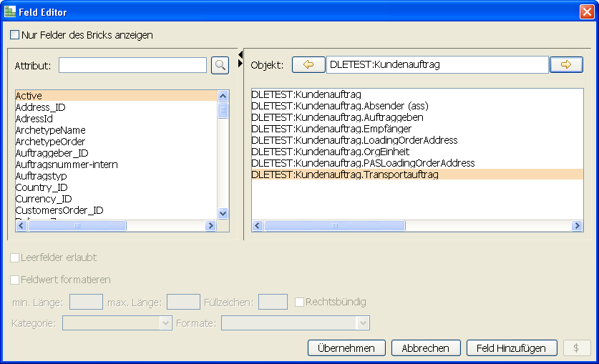Collapse left panel using splitter arrow

(x=240, y=54)
